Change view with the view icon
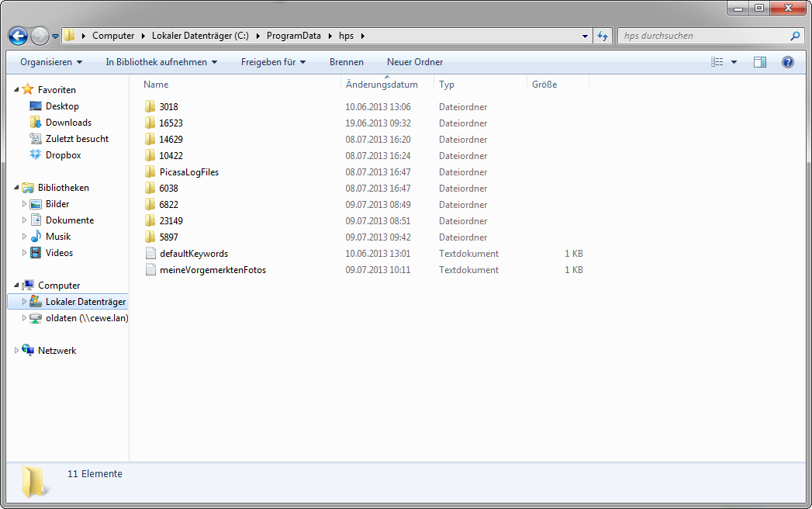This screenshot has height=509, width=812. (x=717, y=62)
